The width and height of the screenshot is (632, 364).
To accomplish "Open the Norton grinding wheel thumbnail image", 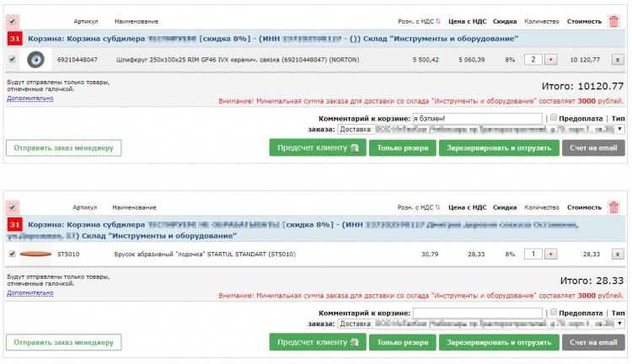I will tap(35, 60).
